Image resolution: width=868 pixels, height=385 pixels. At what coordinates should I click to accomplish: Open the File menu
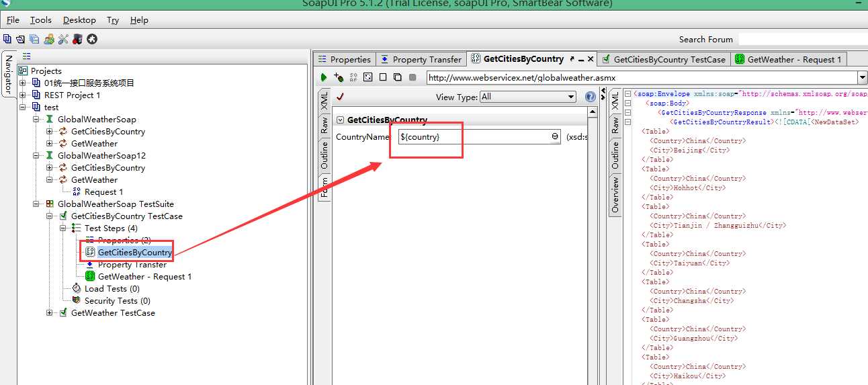13,19
